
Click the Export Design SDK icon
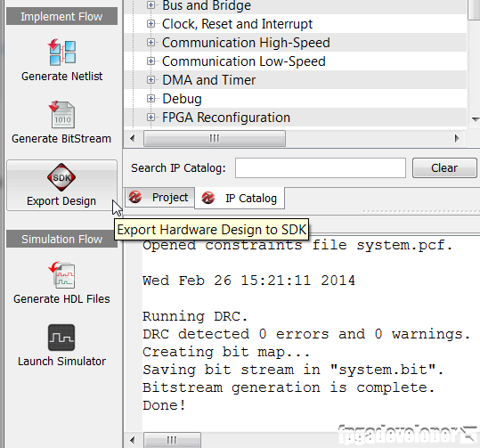(x=61, y=177)
